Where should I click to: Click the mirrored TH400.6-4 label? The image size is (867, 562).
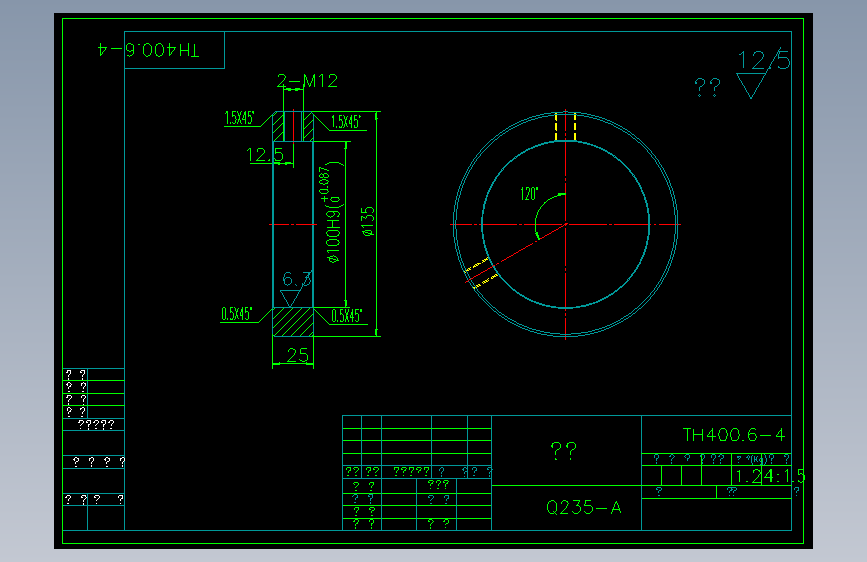pos(149,50)
